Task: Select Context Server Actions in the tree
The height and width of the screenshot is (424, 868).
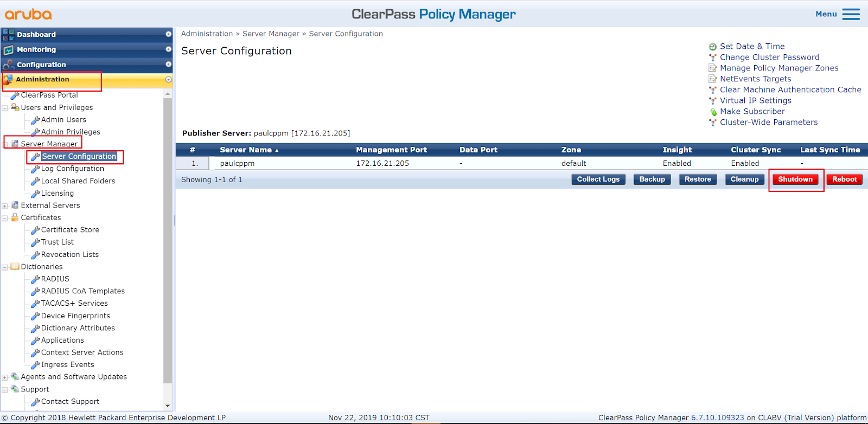Action: pyautogui.click(x=82, y=352)
